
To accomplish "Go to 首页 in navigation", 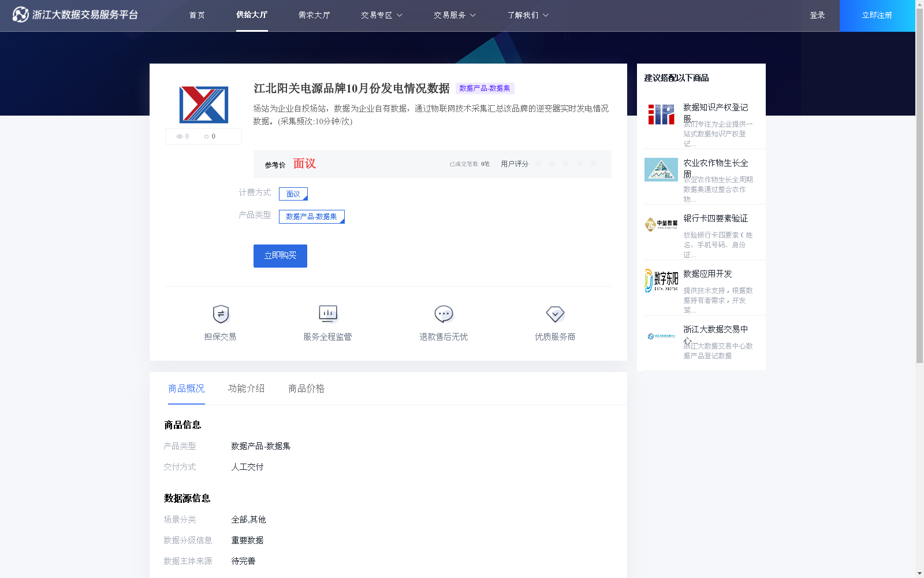I will point(197,15).
